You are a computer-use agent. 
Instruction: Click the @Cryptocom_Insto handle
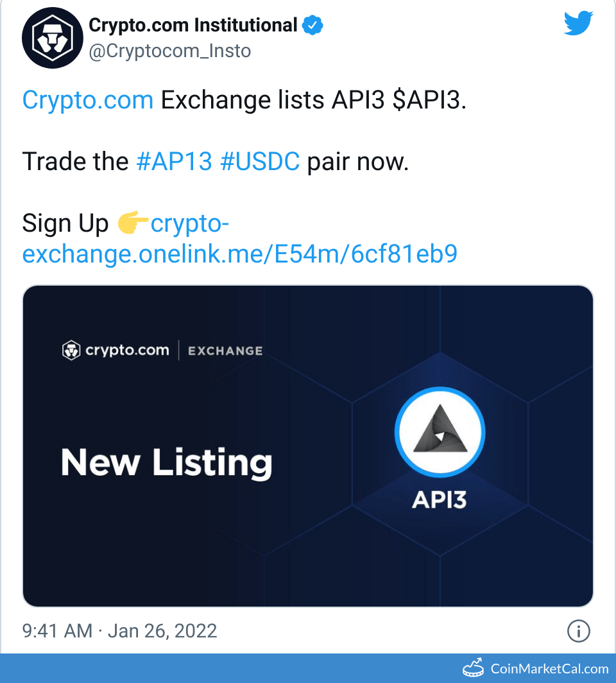169,51
